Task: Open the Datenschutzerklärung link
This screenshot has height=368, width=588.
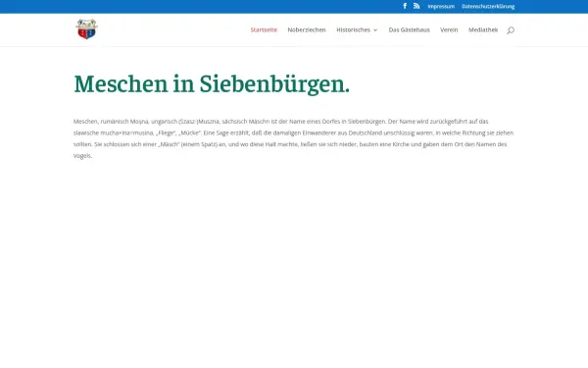Action: 488,7
